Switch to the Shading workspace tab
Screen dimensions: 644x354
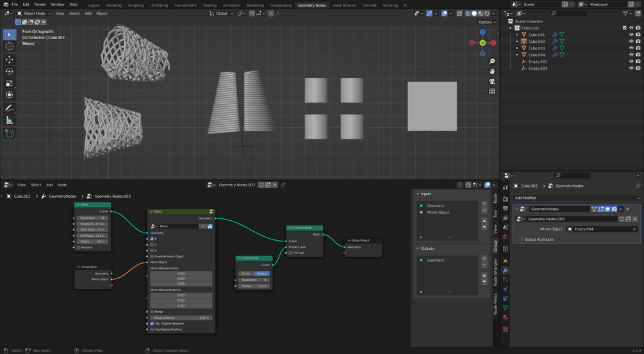click(210, 5)
